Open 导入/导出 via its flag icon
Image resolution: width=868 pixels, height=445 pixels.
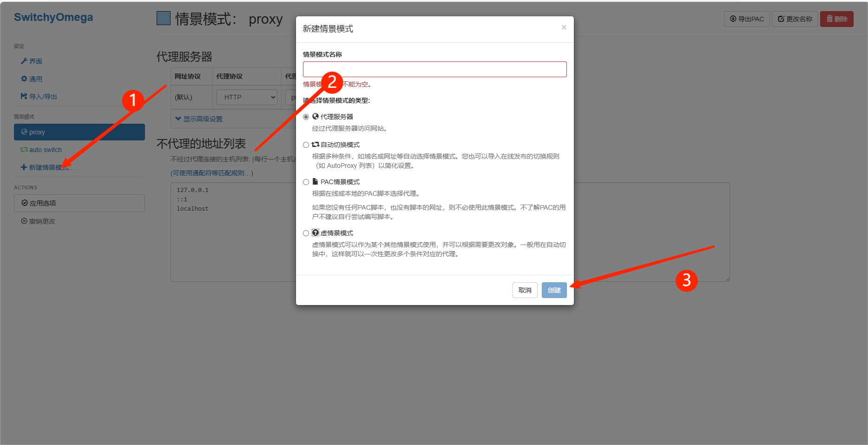(x=23, y=96)
